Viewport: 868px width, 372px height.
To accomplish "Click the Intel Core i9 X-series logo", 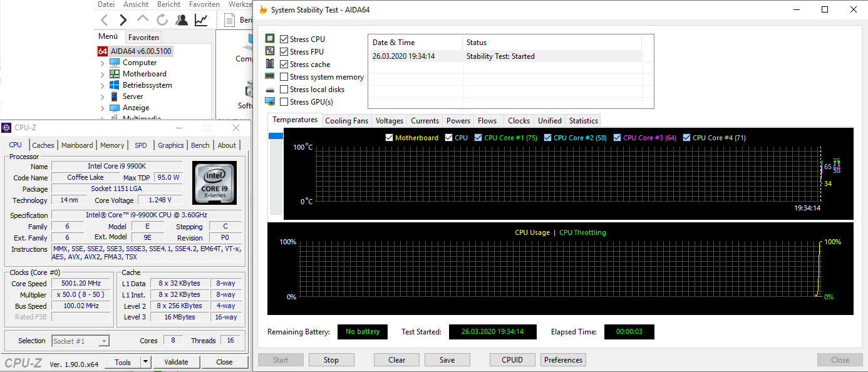I will [x=215, y=183].
